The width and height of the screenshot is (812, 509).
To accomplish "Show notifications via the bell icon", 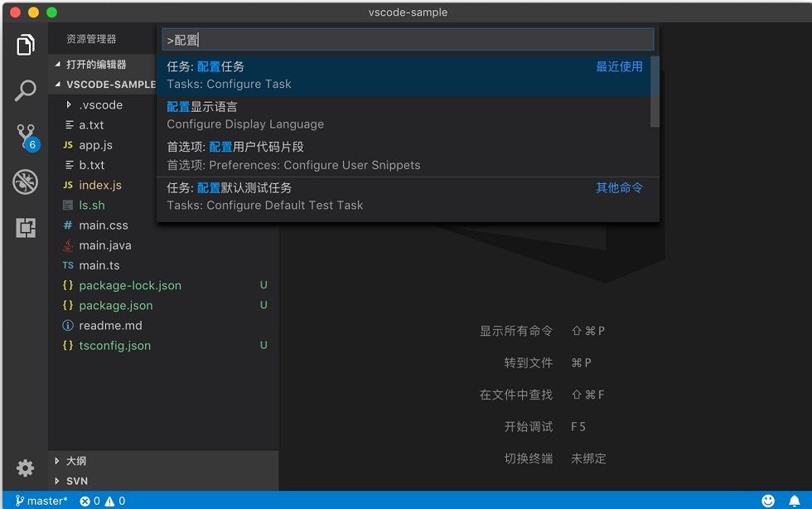I will 794,501.
